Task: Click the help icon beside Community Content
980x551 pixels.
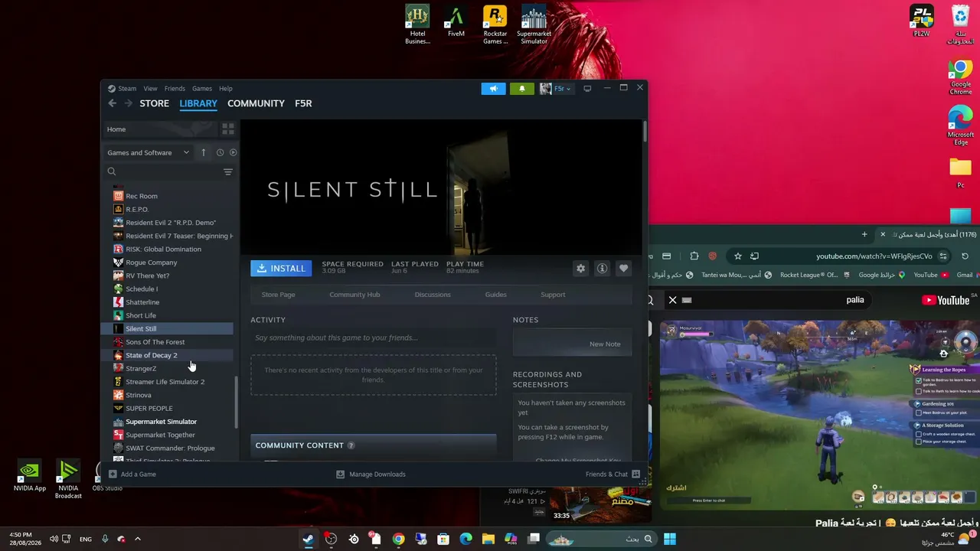Action: [x=351, y=445]
